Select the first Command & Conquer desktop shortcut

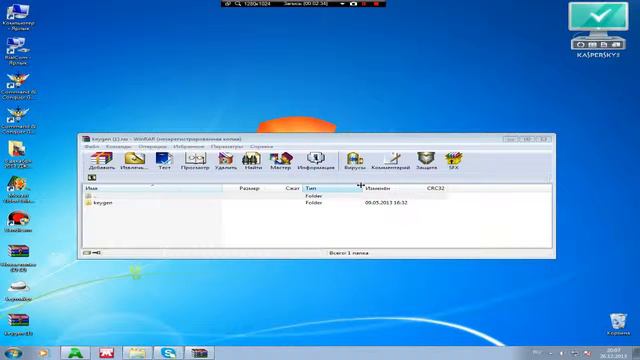pos(18,86)
